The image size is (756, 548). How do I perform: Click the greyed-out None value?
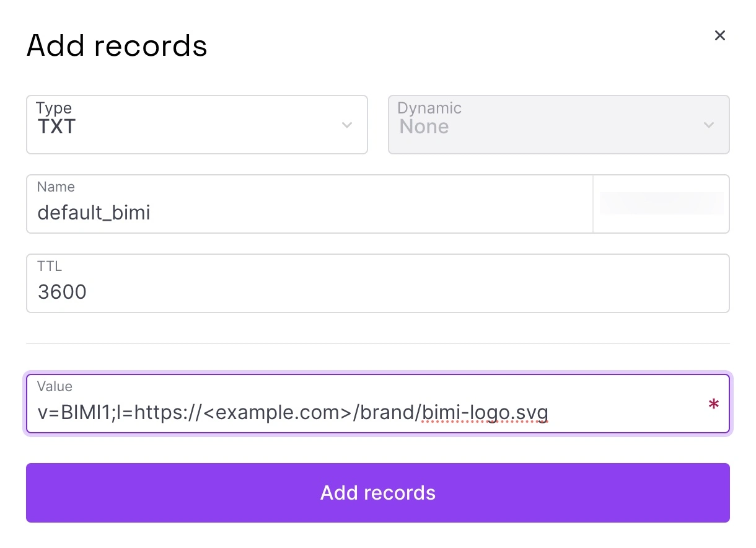(x=424, y=127)
